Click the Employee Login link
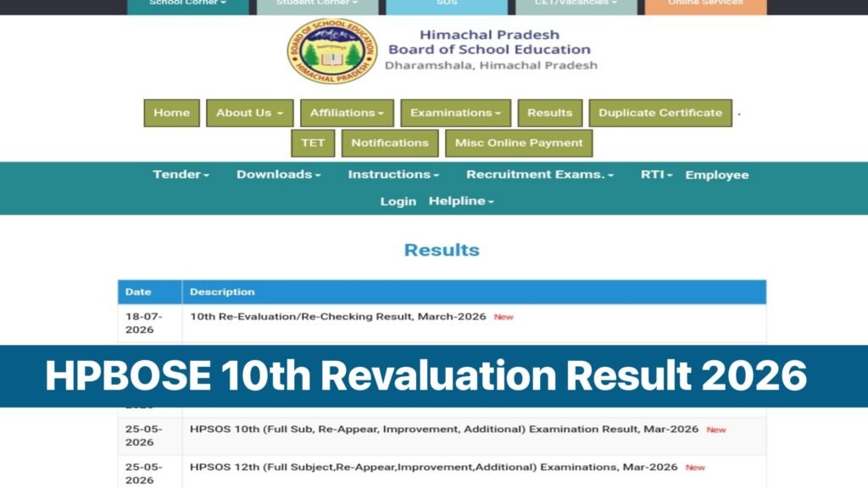868x488 pixels. [x=717, y=175]
